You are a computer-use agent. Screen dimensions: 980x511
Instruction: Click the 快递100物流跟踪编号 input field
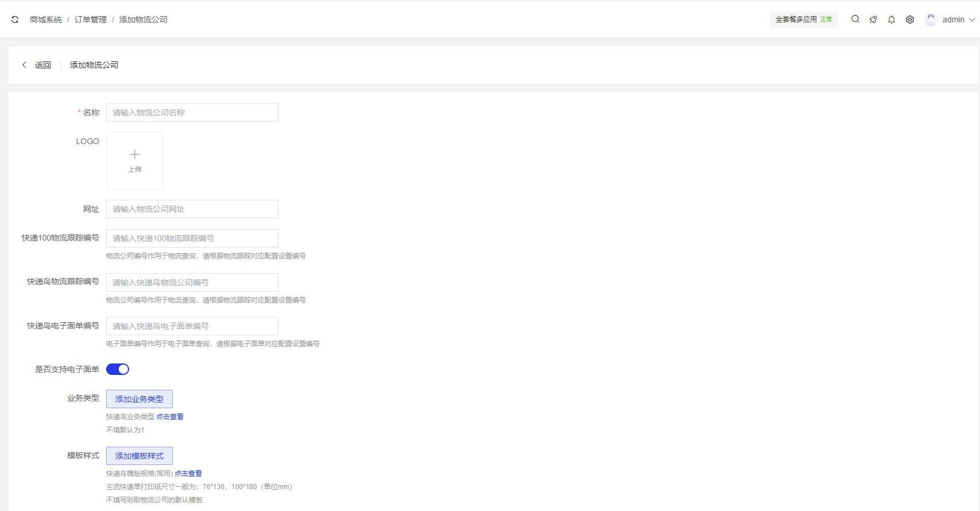click(x=192, y=238)
